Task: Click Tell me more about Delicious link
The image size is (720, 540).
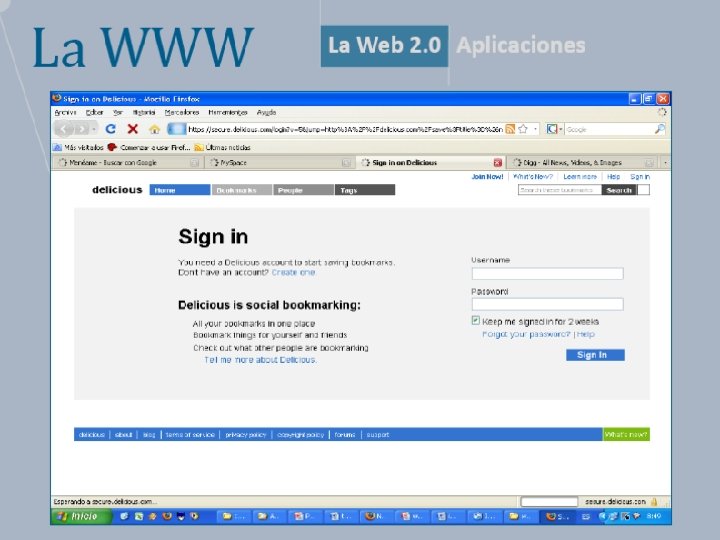Action: pos(260,360)
